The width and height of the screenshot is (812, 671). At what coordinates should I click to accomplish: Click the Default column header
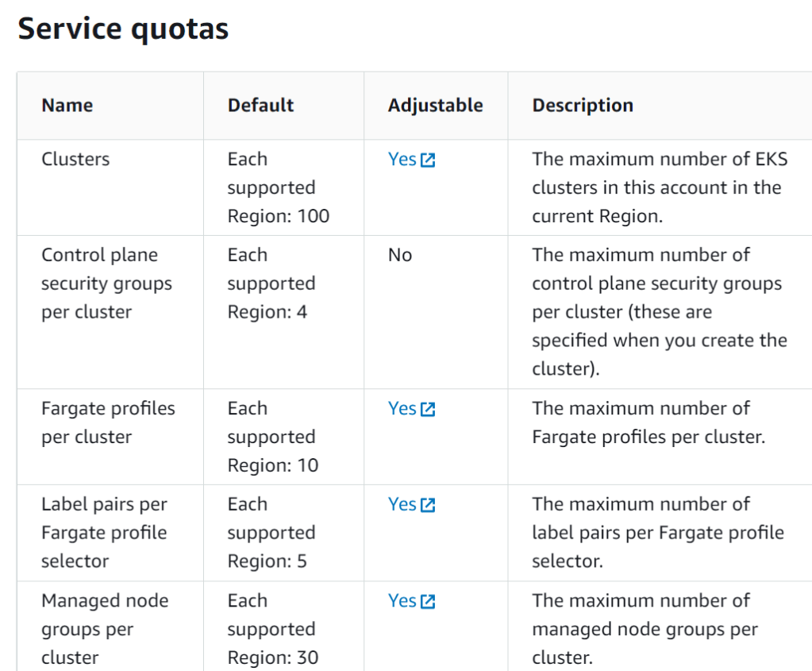point(261,106)
